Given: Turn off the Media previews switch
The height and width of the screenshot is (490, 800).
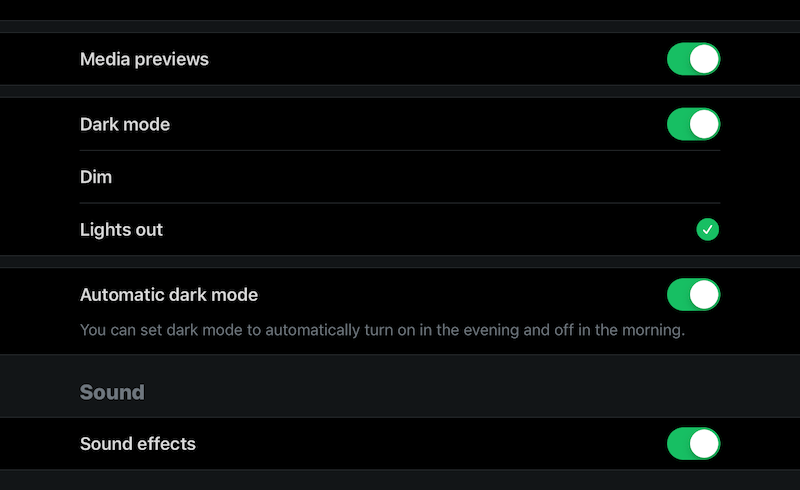Looking at the screenshot, I should click(x=693, y=59).
